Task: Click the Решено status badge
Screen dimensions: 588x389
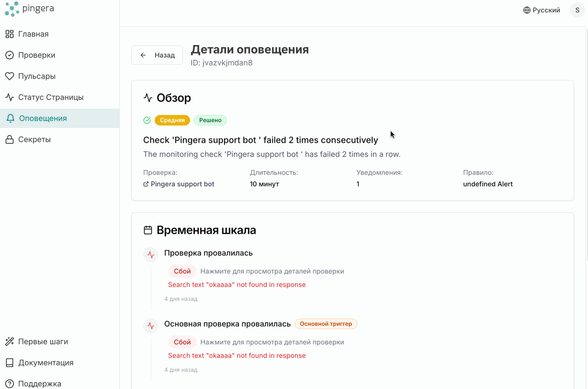Action: [210, 120]
